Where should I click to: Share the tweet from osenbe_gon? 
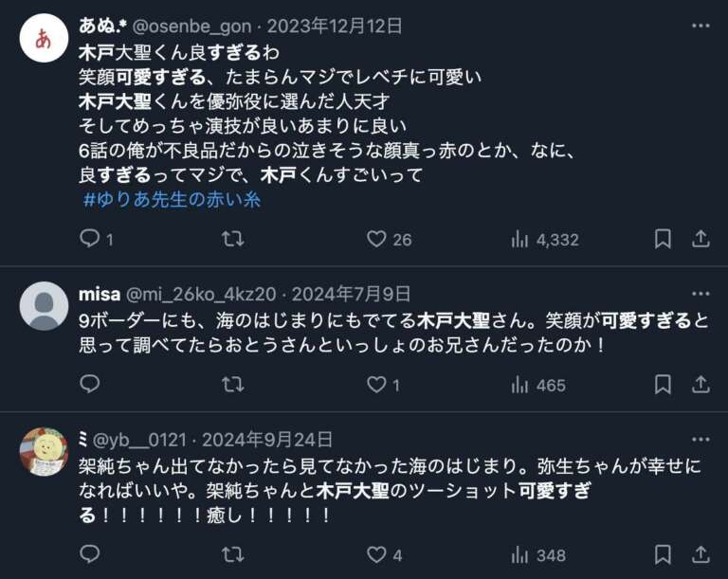(701, 240)
